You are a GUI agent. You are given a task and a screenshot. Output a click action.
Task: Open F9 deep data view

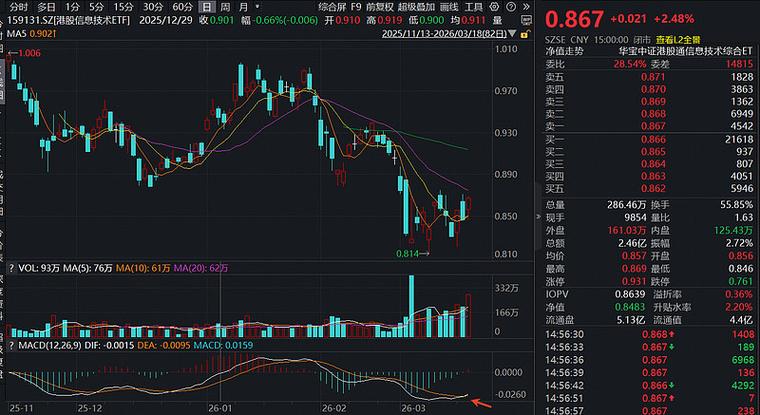pyautogui.click(x=356, y=7)
